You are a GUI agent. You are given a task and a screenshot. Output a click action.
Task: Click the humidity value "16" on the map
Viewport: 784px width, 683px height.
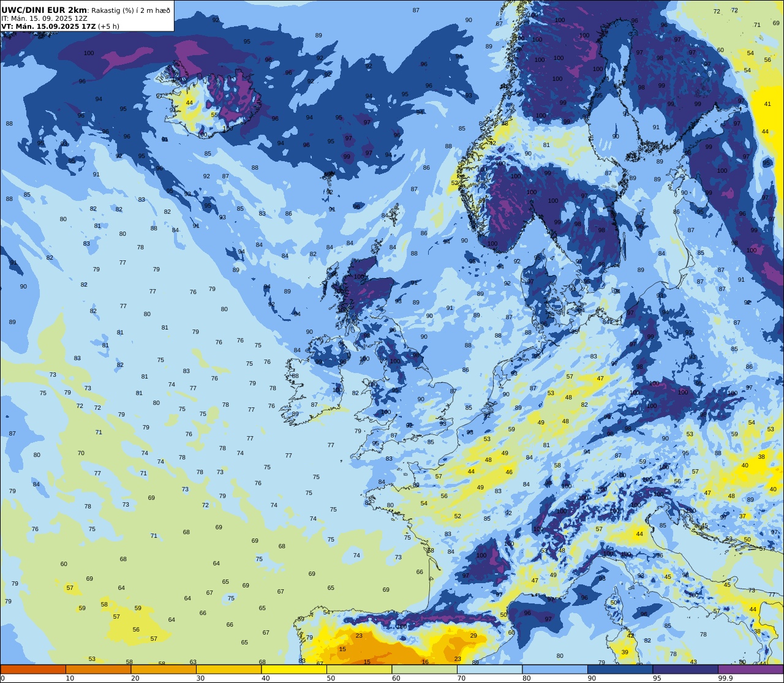point(425,662)
